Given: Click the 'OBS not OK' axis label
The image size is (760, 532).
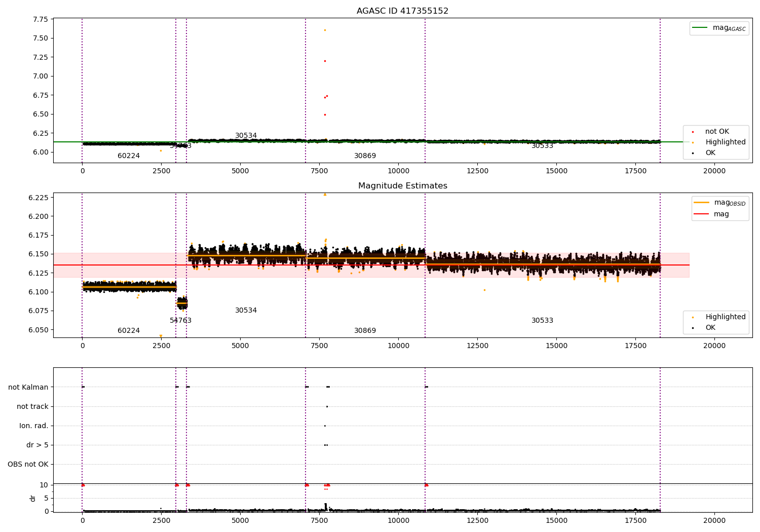Looking at the screenshot, I should [x=28, y=464].
